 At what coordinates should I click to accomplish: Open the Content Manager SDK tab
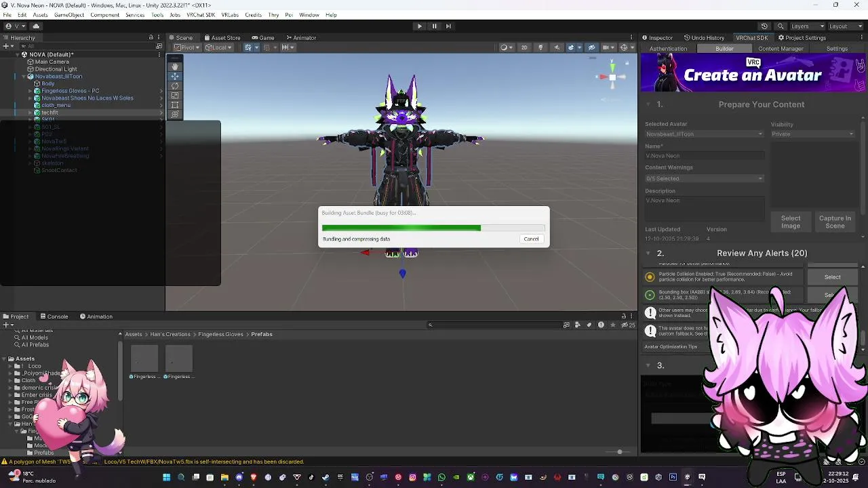pyautogui.click(x=781, y=49)
